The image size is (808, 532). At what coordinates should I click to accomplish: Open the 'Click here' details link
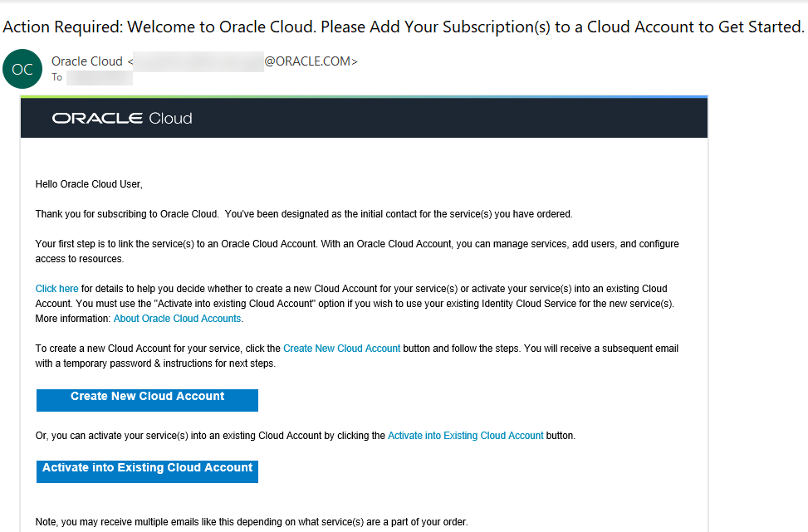point(56,288)
